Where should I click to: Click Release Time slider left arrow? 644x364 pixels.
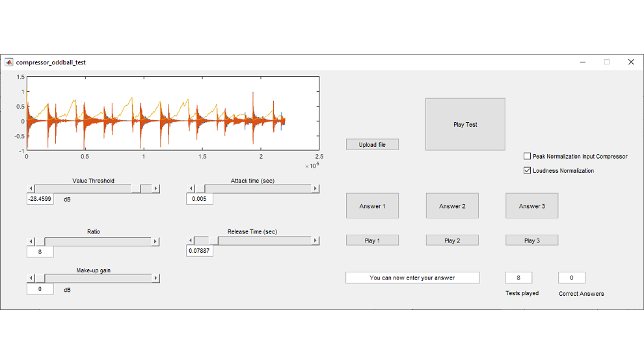coord(191,240)
